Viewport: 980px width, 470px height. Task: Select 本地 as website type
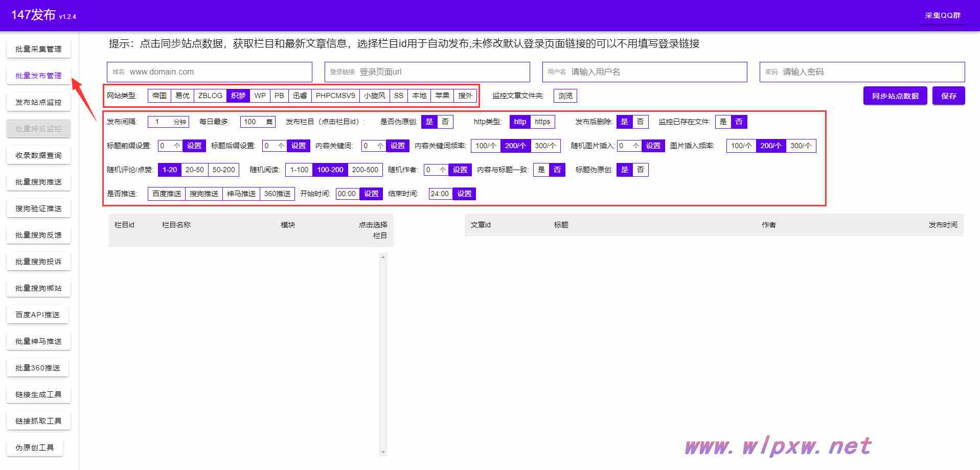pyautogui.click(x=419, y=96)
